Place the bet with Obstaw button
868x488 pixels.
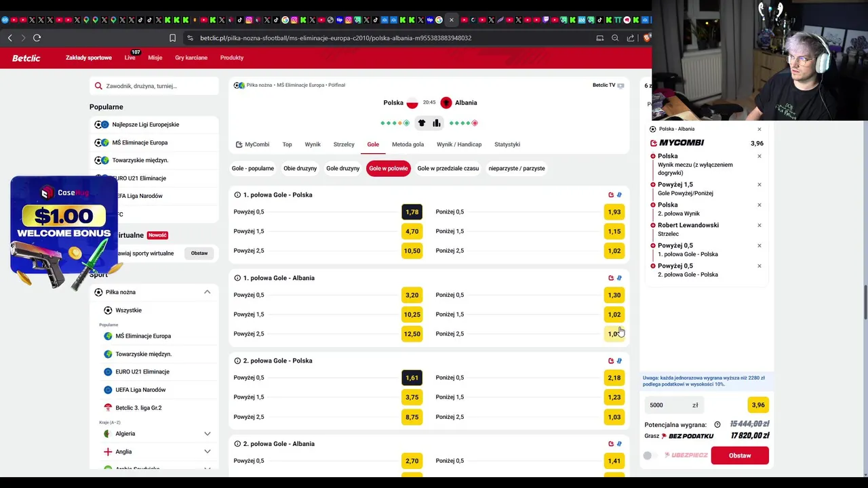[x=740, y=455]
